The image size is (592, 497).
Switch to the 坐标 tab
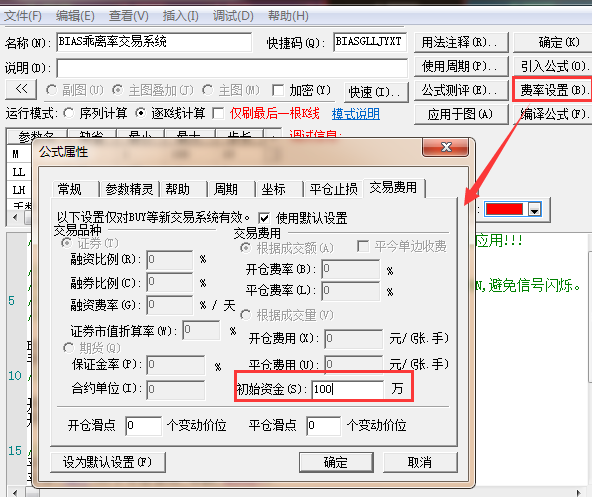click(279, 189)
